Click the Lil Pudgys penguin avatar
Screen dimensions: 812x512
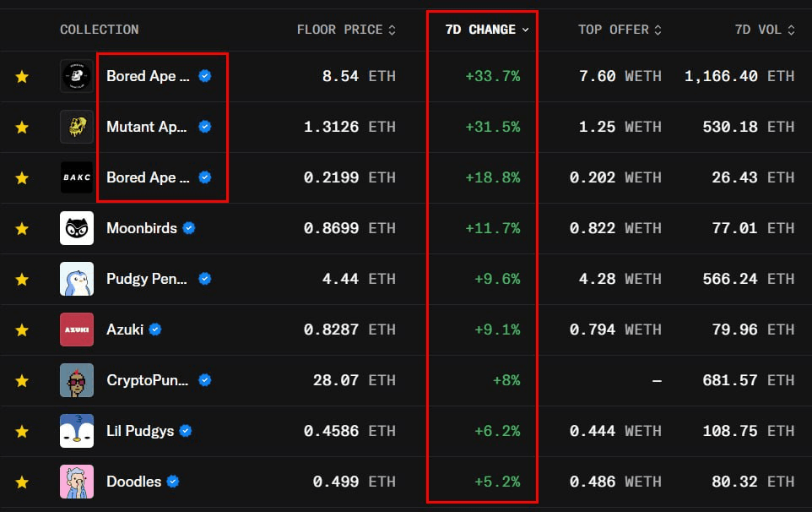77,431
